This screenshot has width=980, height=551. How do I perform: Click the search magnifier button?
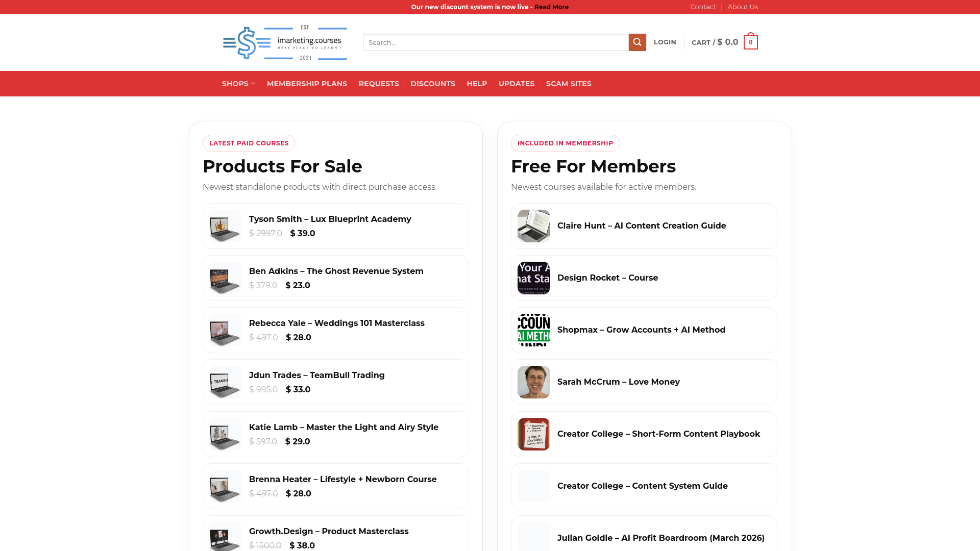click(x=637, y=42)
